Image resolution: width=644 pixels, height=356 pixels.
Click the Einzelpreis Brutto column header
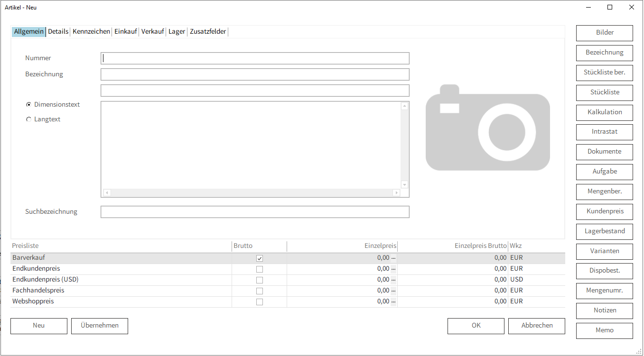tap(453, 246)
